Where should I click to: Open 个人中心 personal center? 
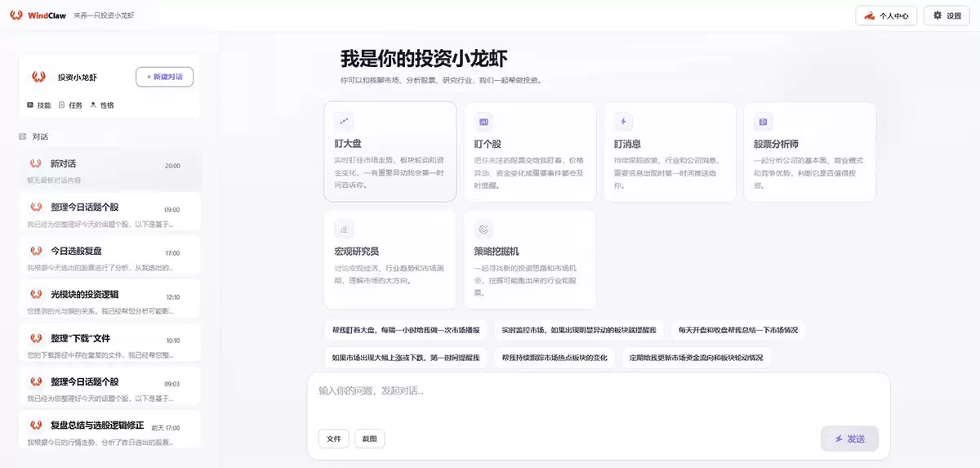(x=886, y=16)
